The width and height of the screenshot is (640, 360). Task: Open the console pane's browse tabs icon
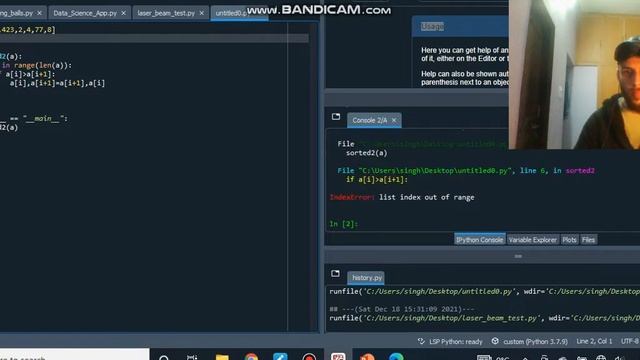click(336, 117)
